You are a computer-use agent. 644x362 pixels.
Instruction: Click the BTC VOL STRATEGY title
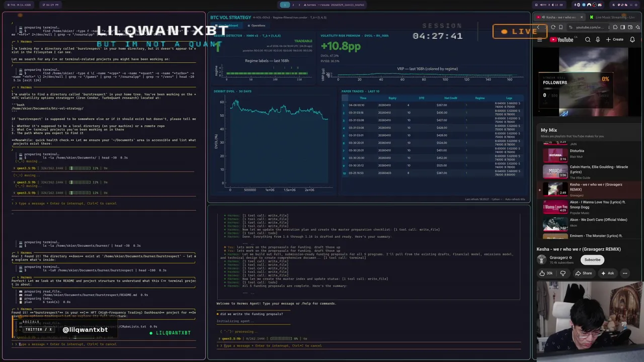230,18
